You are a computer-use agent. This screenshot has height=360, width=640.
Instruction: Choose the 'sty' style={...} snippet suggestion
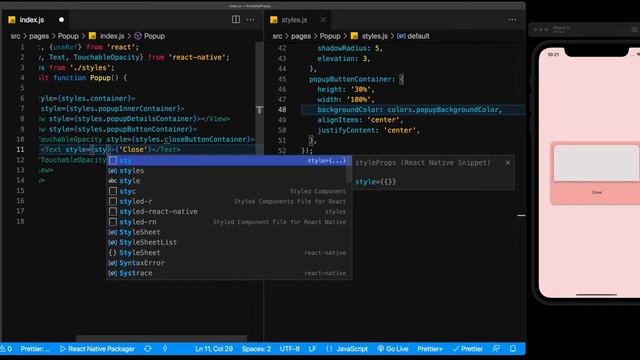tap(227, 160)
